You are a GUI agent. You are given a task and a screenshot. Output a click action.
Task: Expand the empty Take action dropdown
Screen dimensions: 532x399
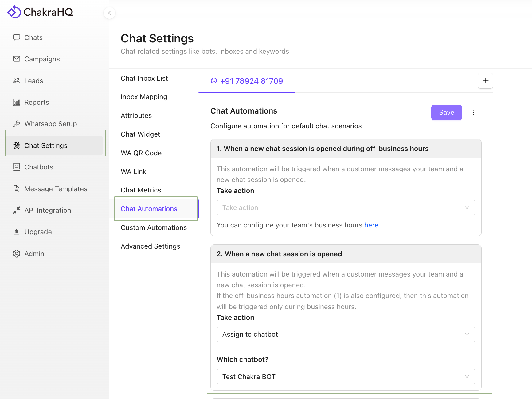click(x=346, y=208)
